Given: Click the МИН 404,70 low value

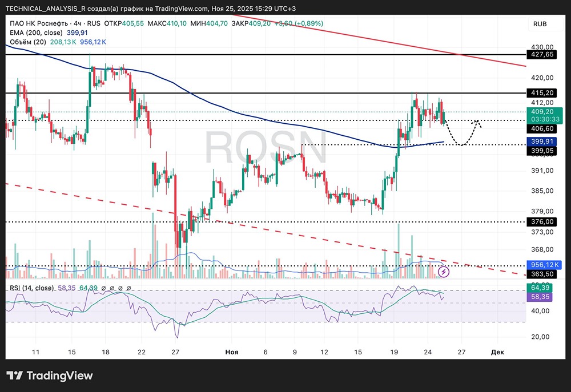Looking at the screenshot, I should tap(209, 23).
